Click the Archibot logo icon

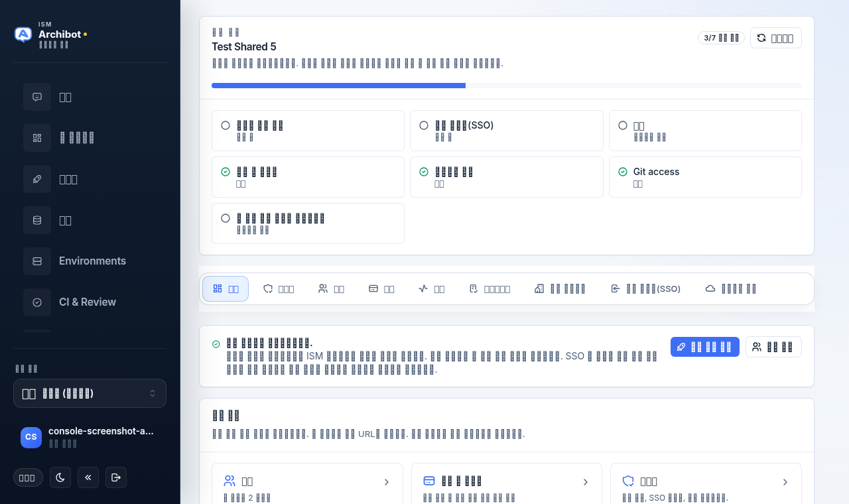pos(23,34)
